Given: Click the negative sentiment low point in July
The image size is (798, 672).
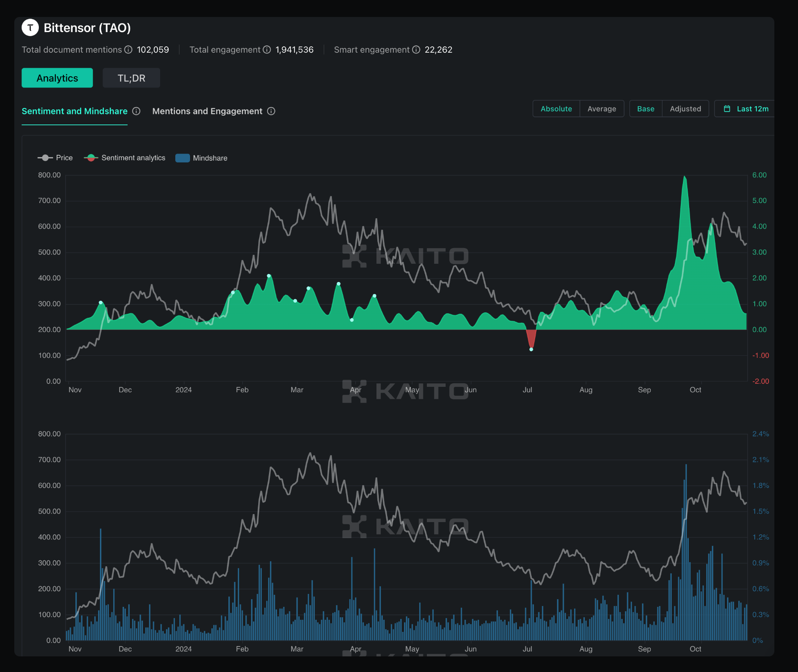Looking at the screenshot, I should [x=531, y=349].
